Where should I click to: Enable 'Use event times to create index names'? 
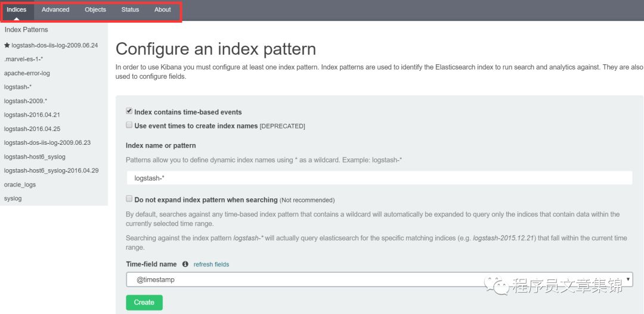(129, 126)
